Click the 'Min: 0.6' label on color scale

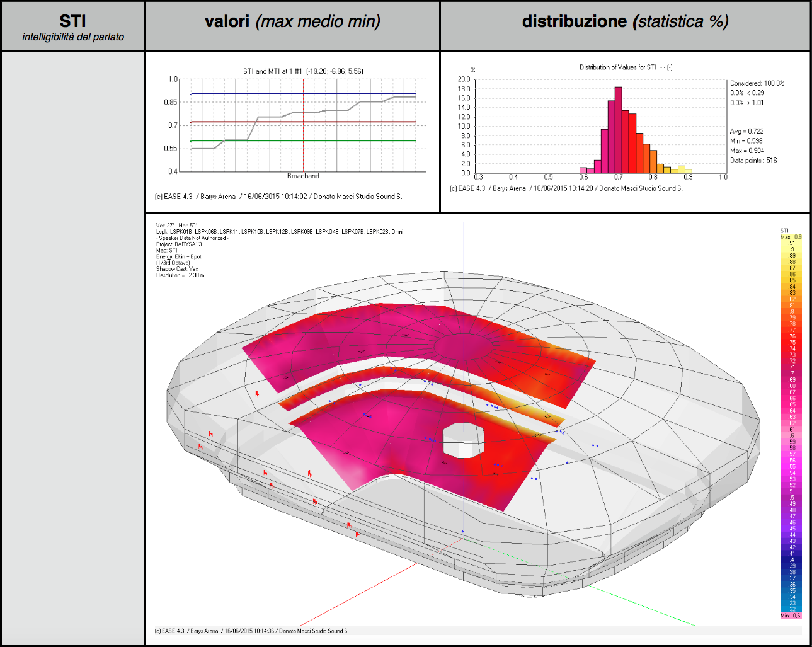[791, 616]
